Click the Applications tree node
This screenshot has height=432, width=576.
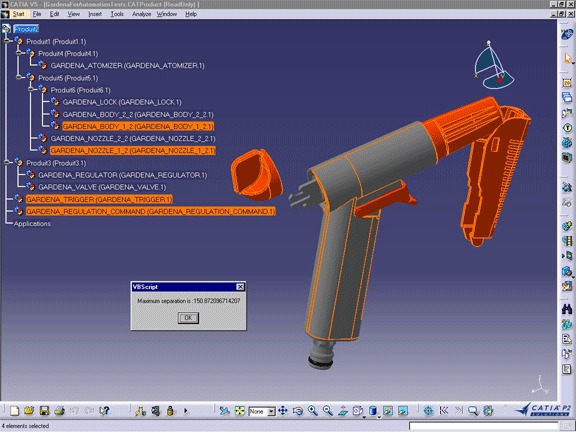point(32,224)
